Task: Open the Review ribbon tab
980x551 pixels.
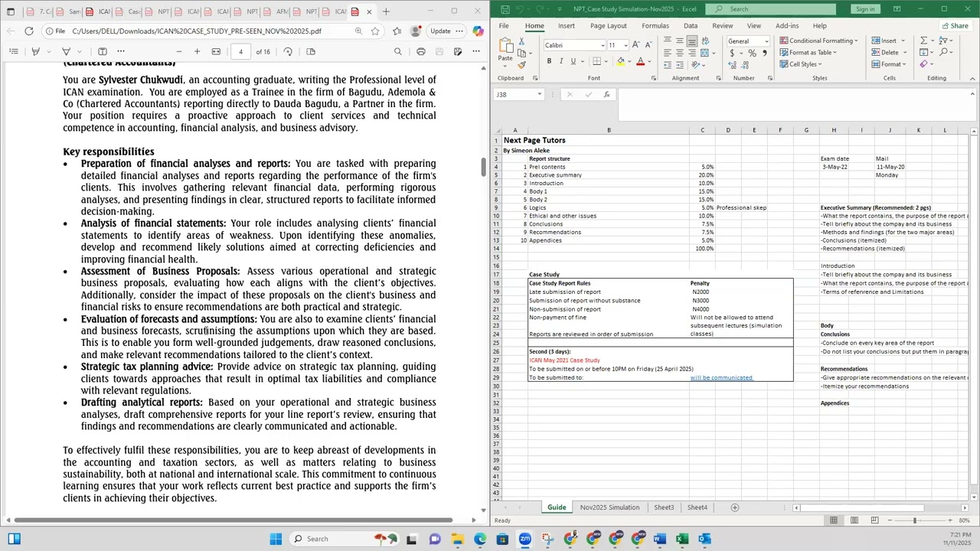Action: pyautogui.click(x=723, y=26)
